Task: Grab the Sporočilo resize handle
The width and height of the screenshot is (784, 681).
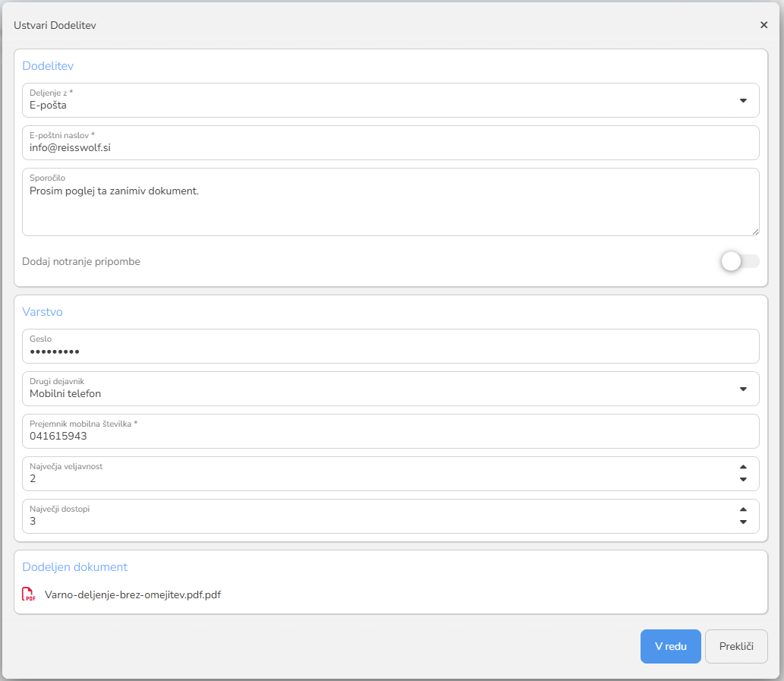Action: [755, 232]
